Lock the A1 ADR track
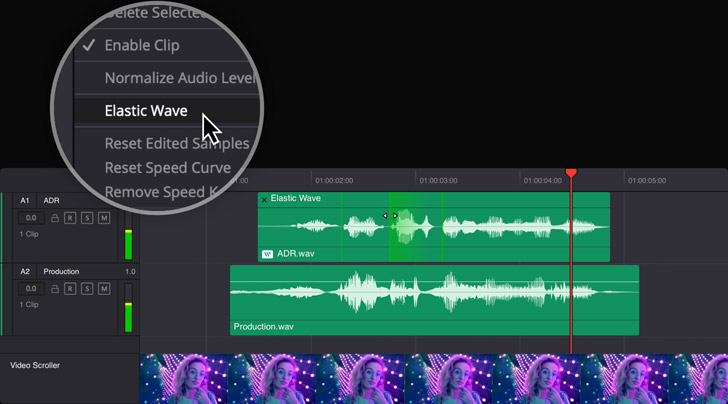The image size is (728, 404). pyautogui.click(x=55, y=218)
